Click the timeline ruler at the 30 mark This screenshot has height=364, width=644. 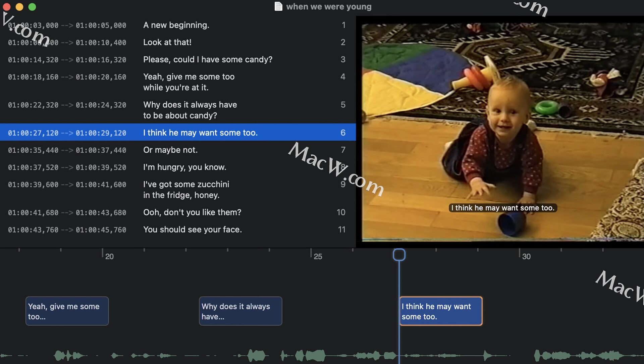click(525, 256)
